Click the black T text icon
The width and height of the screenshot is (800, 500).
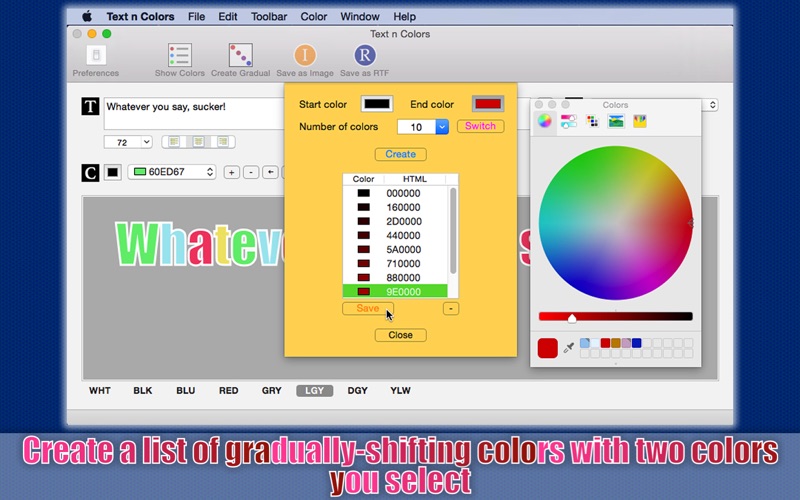pyautogui.click(x=90, y=106)
